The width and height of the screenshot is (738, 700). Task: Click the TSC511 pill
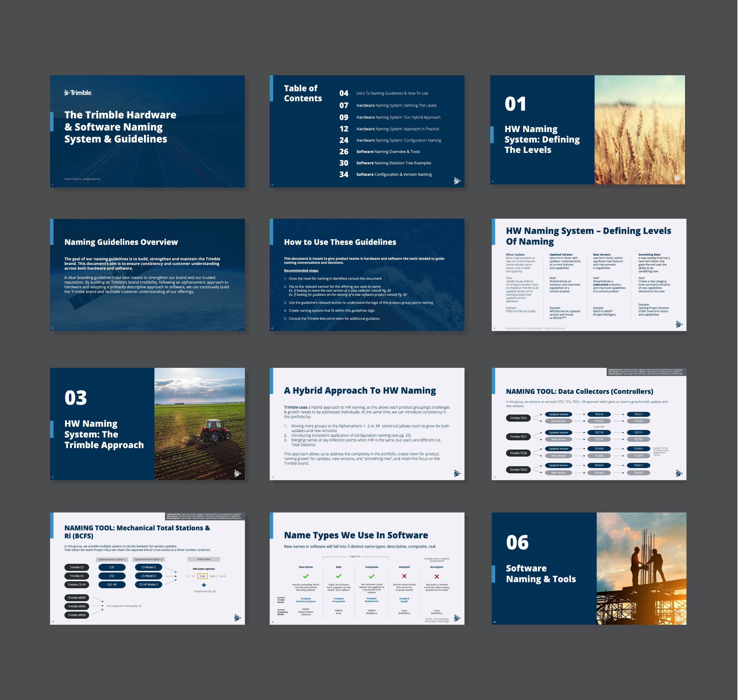[638, 414]
